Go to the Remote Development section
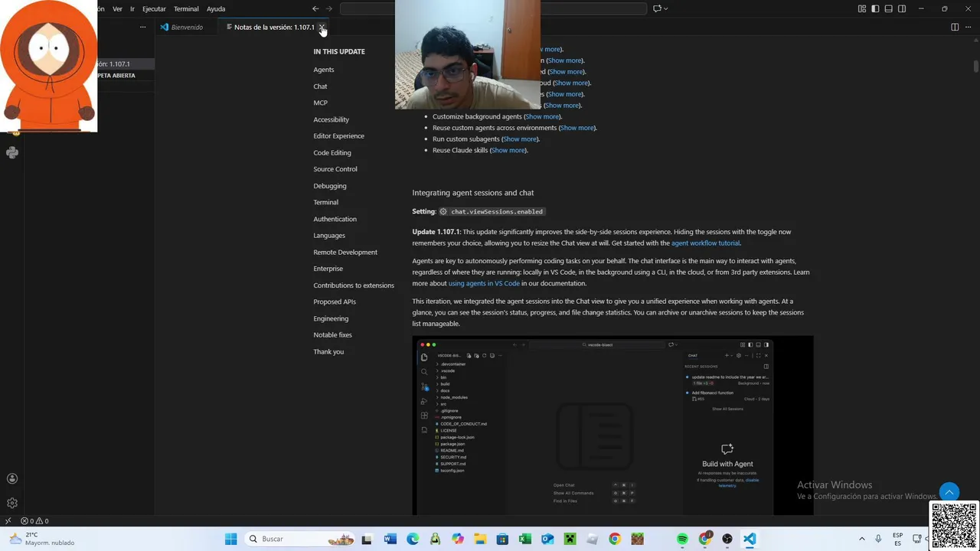The image size is (980, 551). (x=345, y=252)
